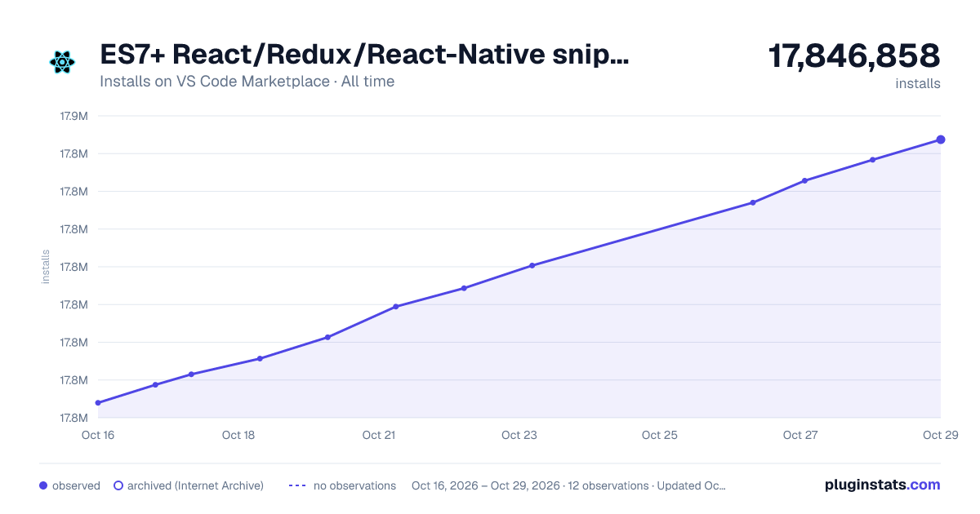The height and width of the screenshot is (514, 980).
Task: Select the Oct 16 data point on the line
Action: (98, 403)
